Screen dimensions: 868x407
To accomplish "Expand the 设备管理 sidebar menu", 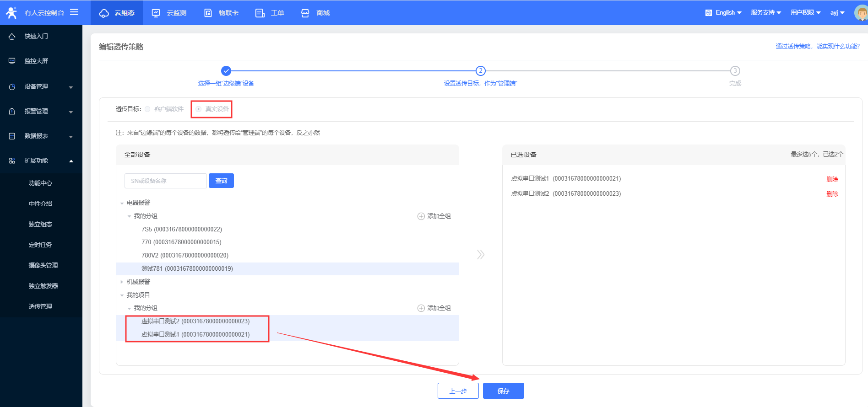I will [41, 86].
